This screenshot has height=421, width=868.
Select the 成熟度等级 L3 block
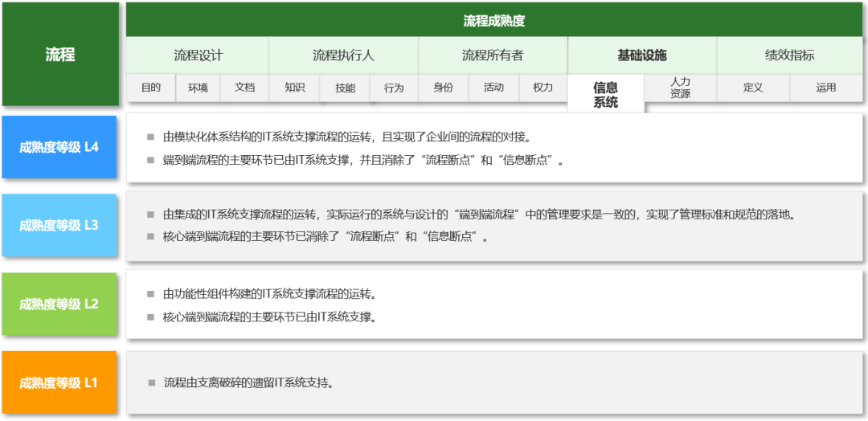point(59,225)
